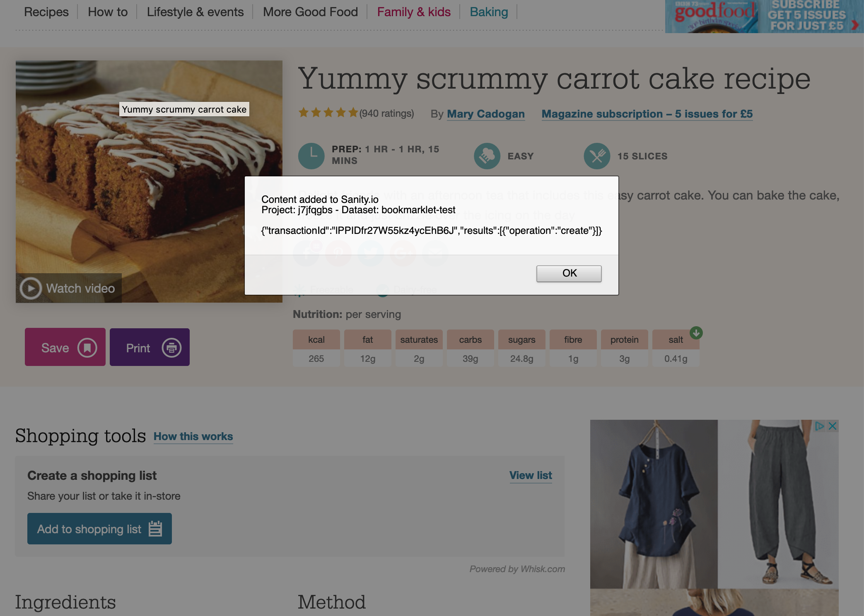The width and height of the screenshot is (864, 616).
Task: Click the easy difficulty chef hat icon
Action: tap(487, 156)
